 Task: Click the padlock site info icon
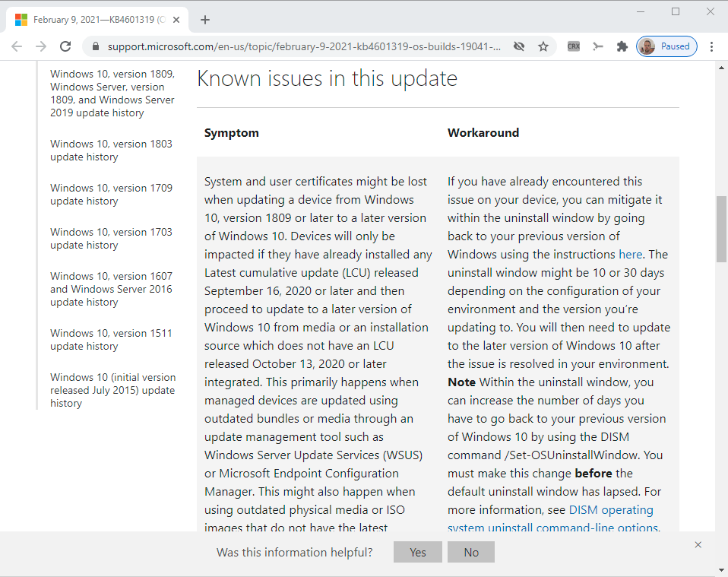(x=96, y=46)
